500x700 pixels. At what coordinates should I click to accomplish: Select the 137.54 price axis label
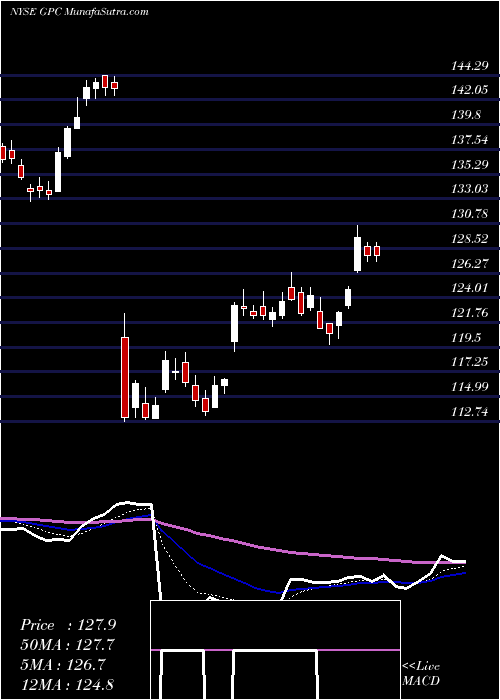pos(469,140)
